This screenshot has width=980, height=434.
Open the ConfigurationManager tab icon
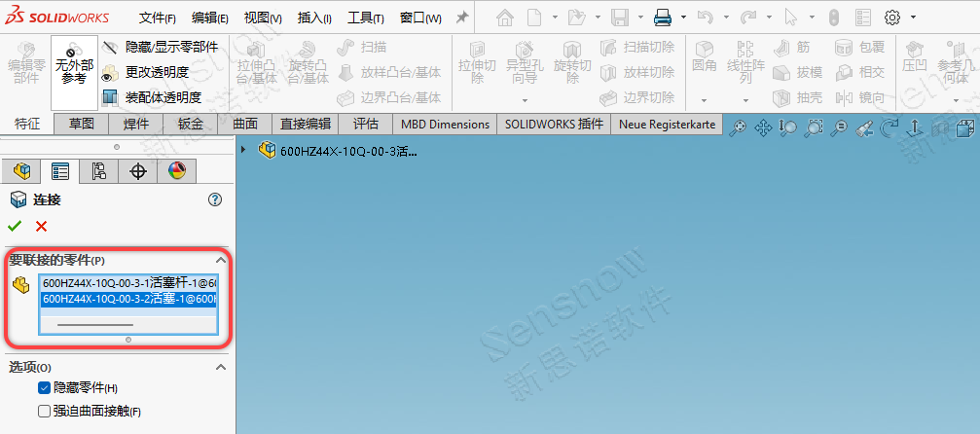[98, 171]
